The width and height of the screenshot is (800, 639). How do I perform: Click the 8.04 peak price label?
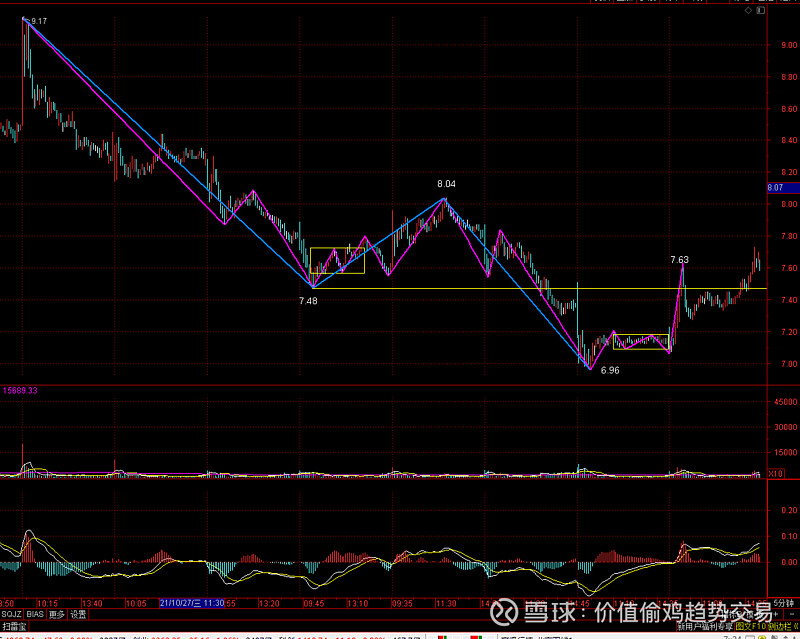point(446,184)
